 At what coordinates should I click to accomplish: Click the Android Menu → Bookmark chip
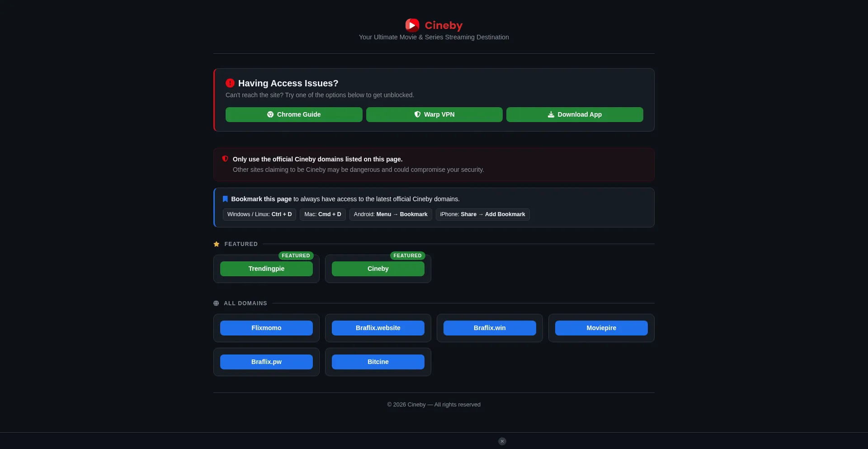(x=391, y=214)
